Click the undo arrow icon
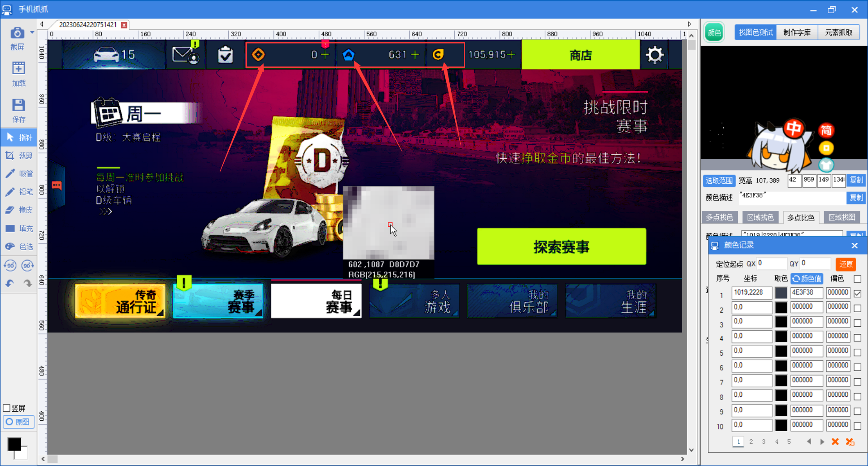The width and height of the screenshot is (868, 466). 9,284
